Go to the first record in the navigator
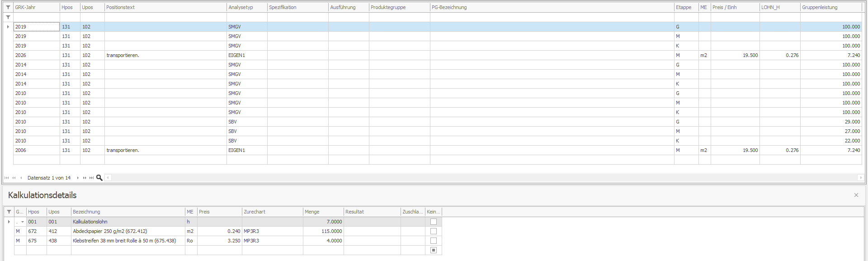868x261 pixels. coord(6,178)
